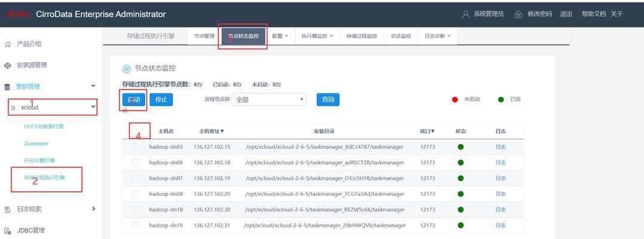Viewport: 644px width, 239px height.
Task: Click the 日志检索 sidebar icon
Action: 7,210
